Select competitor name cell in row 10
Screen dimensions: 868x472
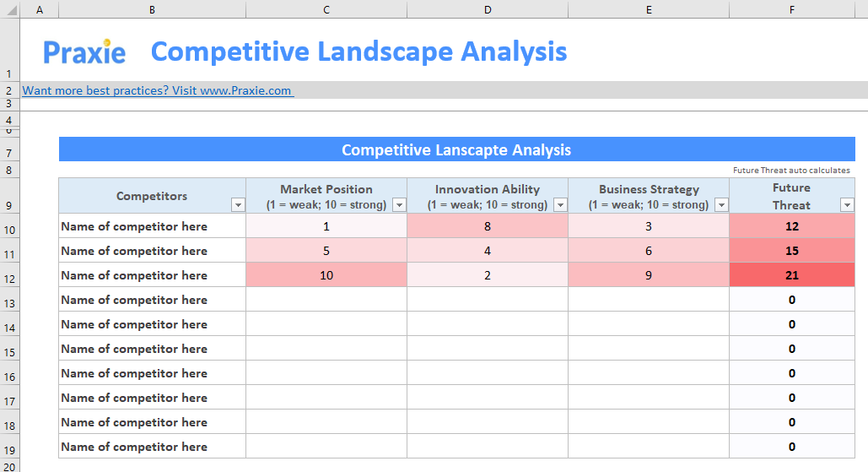coord(152,226)
